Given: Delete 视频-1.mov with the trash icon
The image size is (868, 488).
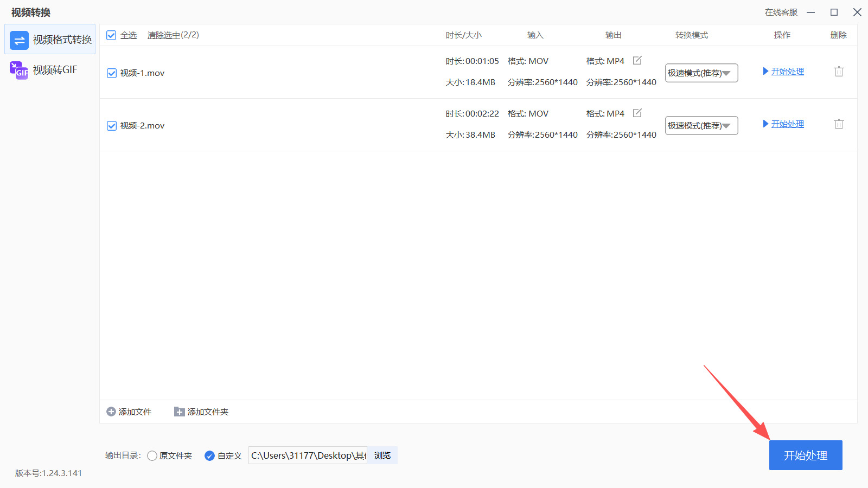Looking at the screenshot, I should [x=839, y=71].
